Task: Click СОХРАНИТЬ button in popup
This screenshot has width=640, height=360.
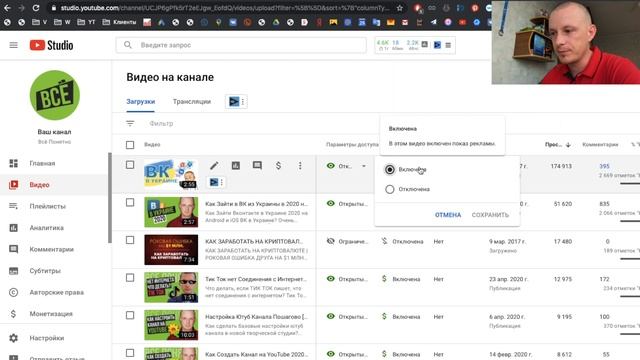Action: (490, 215)
